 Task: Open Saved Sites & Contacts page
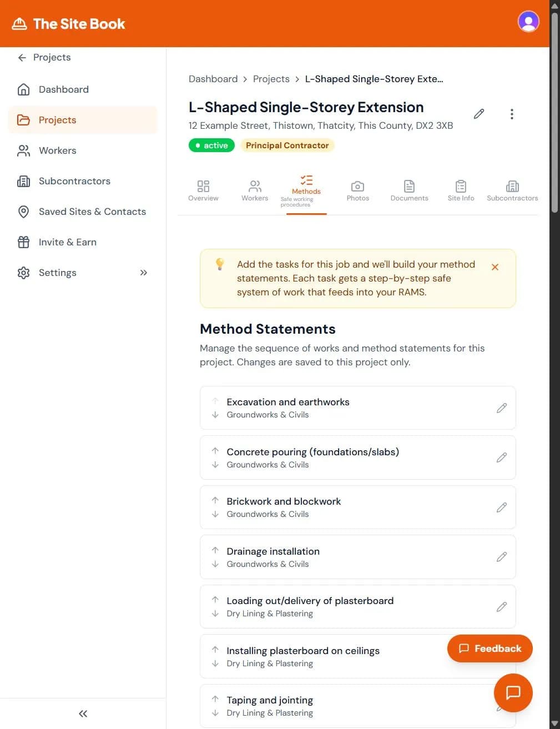tap(92, 212)
